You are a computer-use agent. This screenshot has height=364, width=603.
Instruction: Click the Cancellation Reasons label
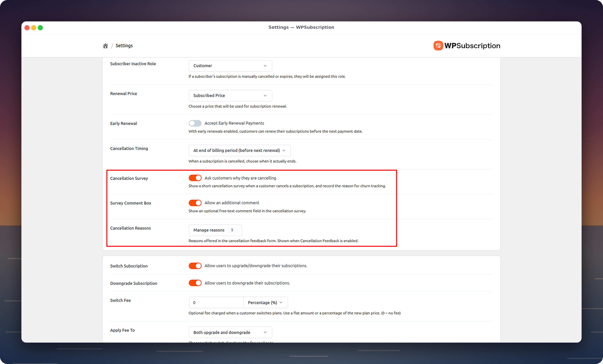pyautogui.click(x=130, y=228)
